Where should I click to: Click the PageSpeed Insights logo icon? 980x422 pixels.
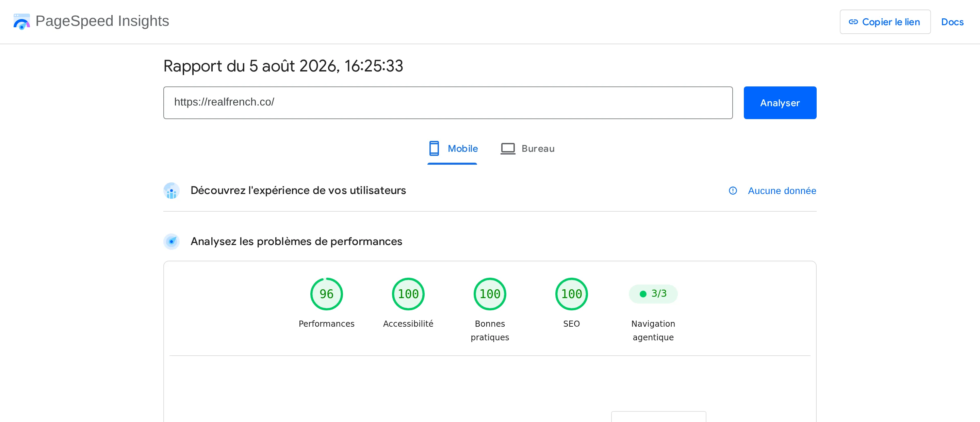point(22,21)
